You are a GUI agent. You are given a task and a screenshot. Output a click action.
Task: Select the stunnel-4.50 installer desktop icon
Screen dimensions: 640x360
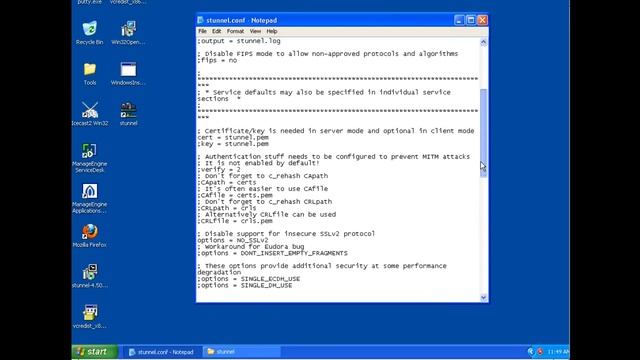[x=90, y=276]
